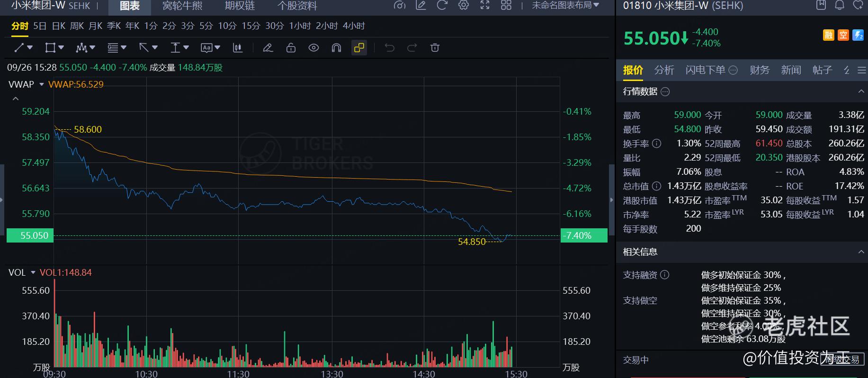The width and height of the screenshot is (868, 378).
Task: Collapse the 行情数据 section
Action: pyautogui.click(x=861, y=91)
